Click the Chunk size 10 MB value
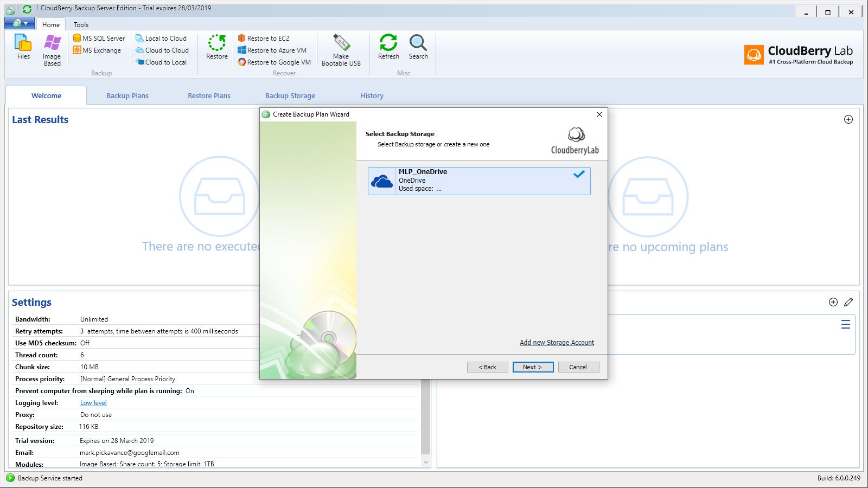This screenshot has height=488, width=868. pyautogui.click(x=89, y=367)
